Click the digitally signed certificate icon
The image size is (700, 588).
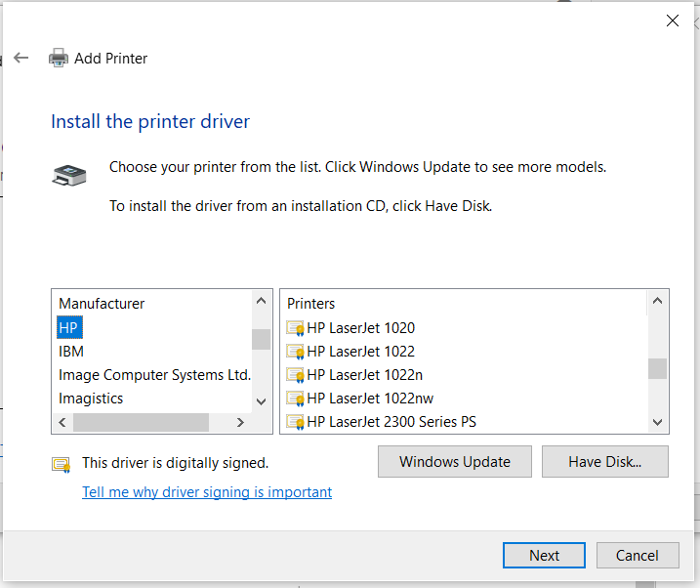62,465
